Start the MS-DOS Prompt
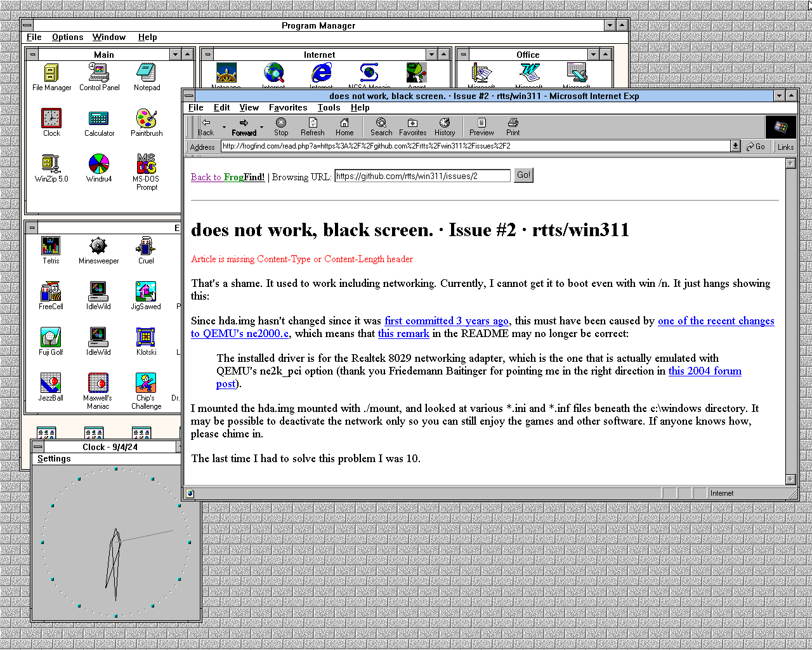This screenshot has width=812, height=650. click(147, 165)
